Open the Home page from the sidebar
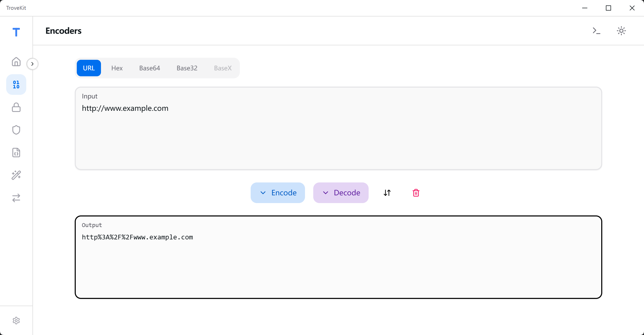Screen dimensions: 644x335 tap(16, 62)
